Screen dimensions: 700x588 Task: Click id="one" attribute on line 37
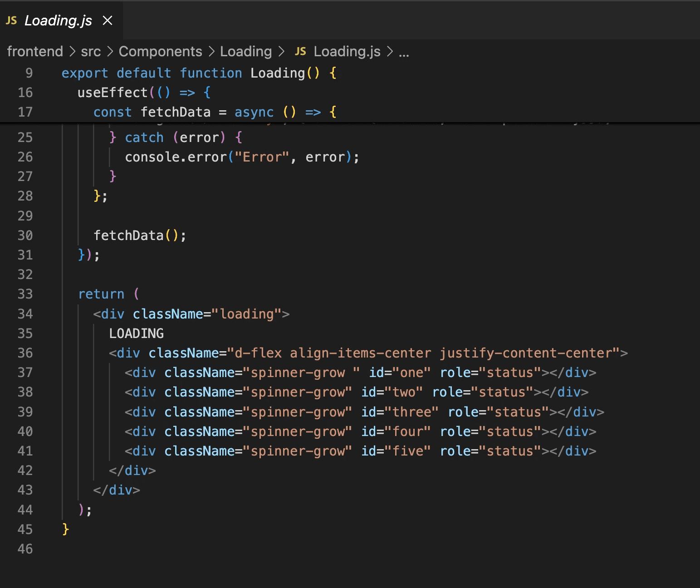[400, 372]
